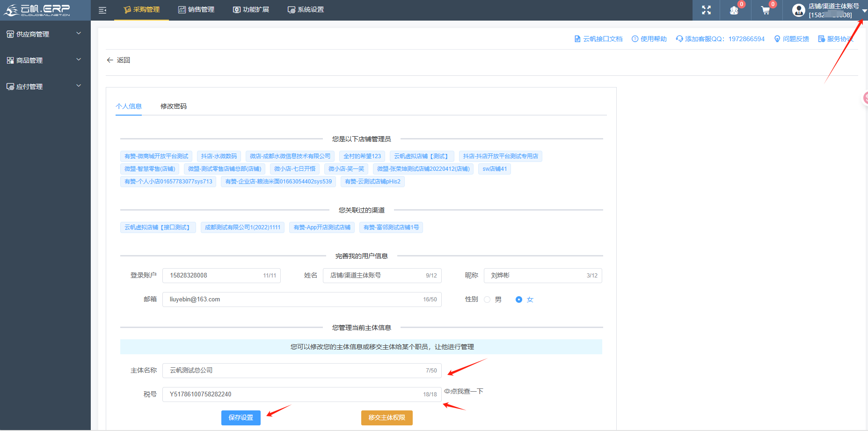Expand 商品管理 sidebar menu

pyautogui.click(x=45, y=60)
